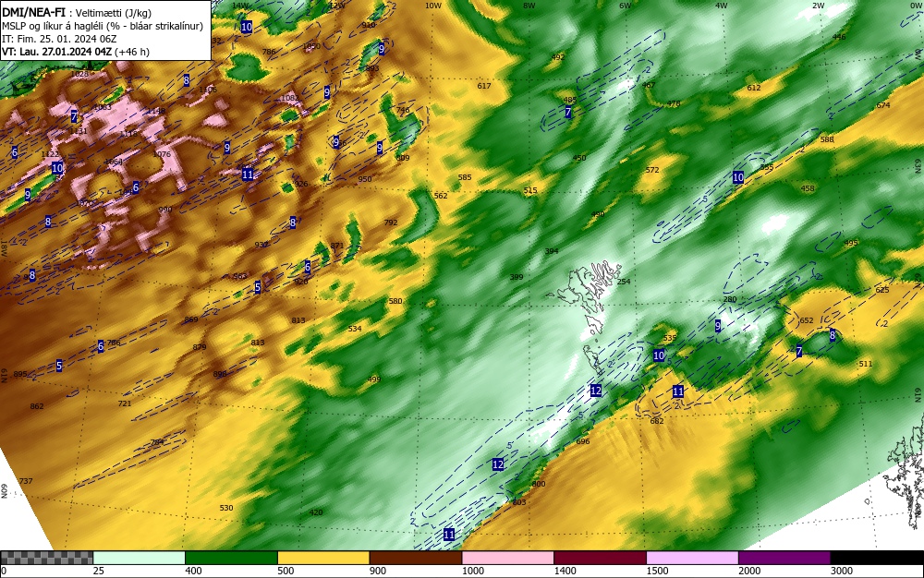Click the '4W' longitude label
Screen dimensions: 924x578
(x=722, y=6)
